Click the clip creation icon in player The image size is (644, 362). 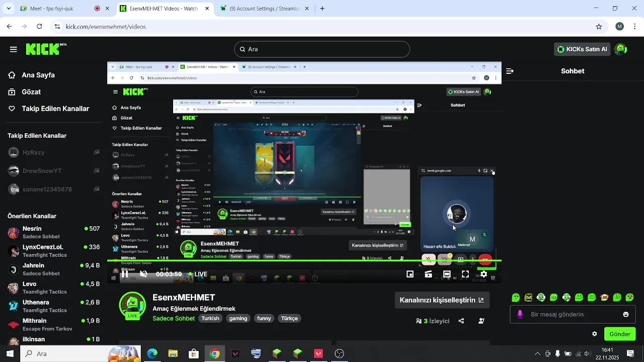[x=428, y=274]
